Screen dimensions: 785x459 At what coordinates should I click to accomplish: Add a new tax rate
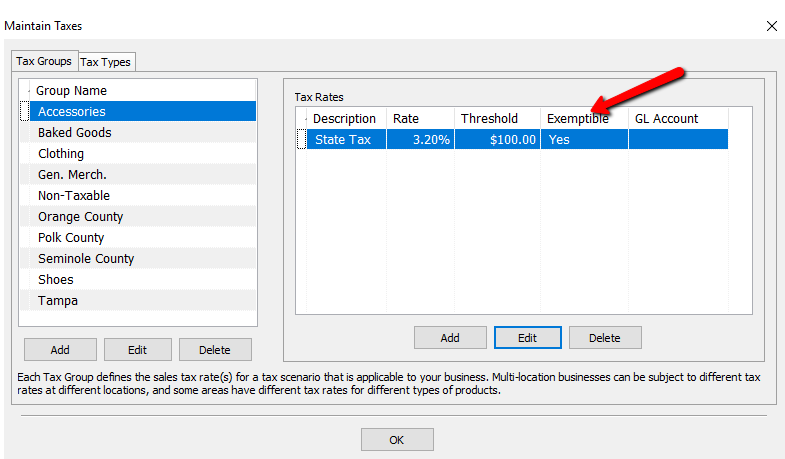[x=450, y=337]
